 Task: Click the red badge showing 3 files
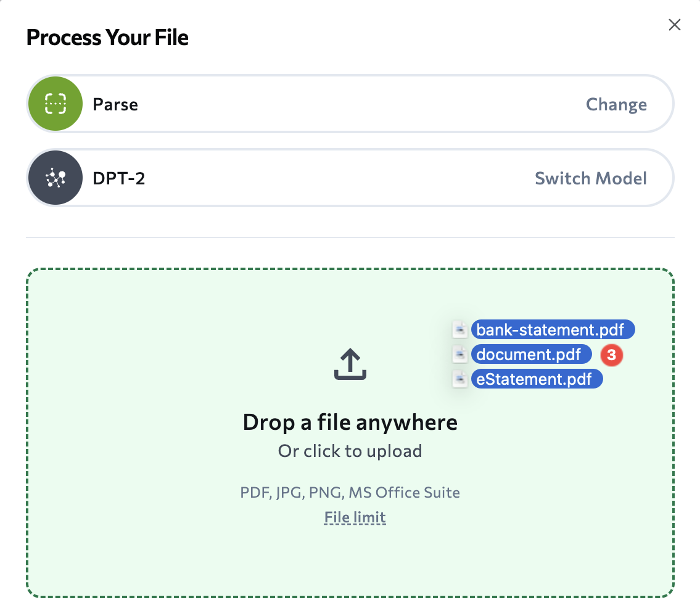pyautogui.click(x=611, y=355)
